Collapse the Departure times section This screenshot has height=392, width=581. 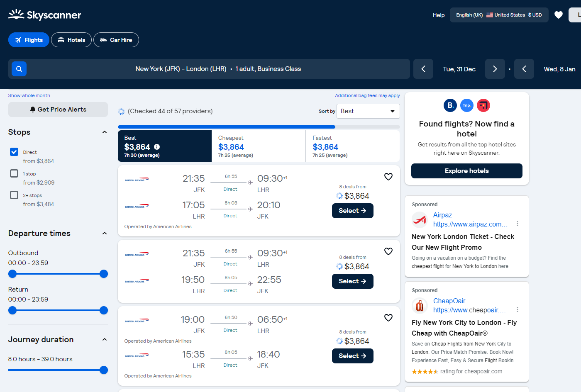(105, 234)
